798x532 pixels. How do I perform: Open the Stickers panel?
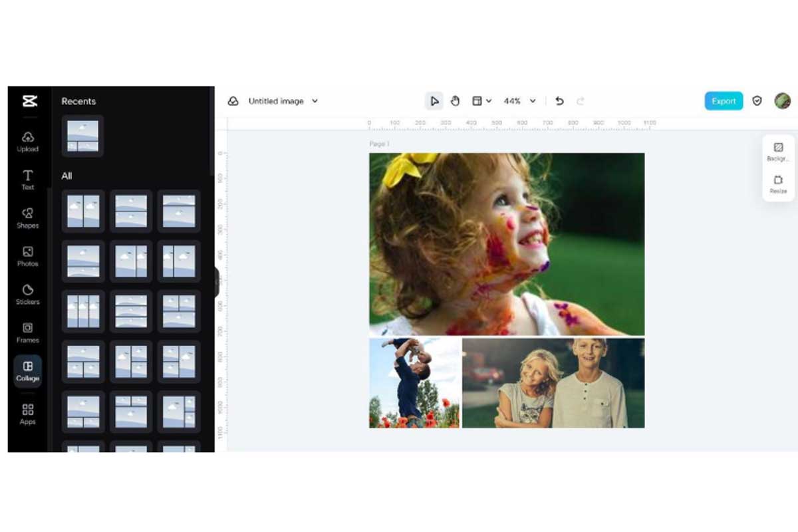tap(28, 294)
